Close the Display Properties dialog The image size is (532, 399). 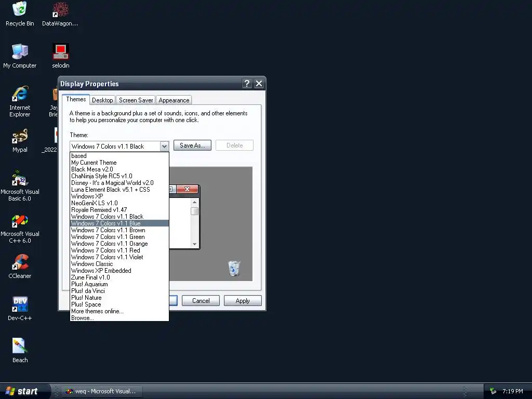259,84
